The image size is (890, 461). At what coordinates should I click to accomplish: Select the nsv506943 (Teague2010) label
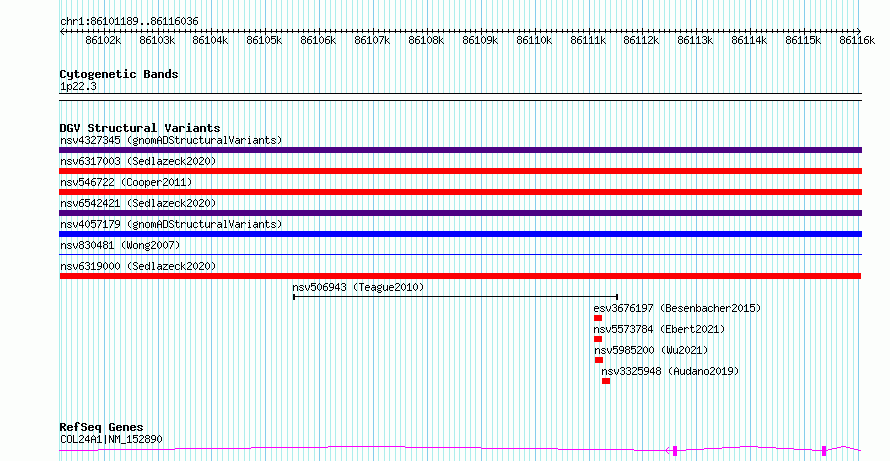tap(358, 287)
